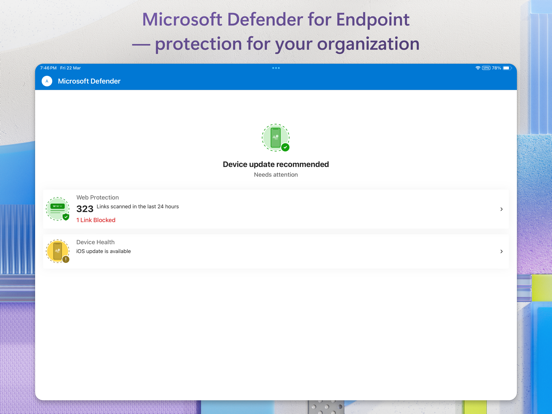Click the 'iOS update is available' message

tap(104, 251)
